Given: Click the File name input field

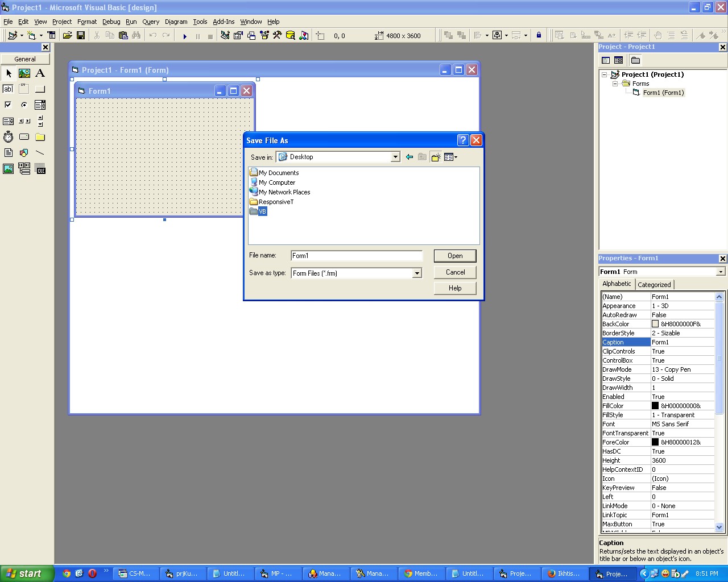Looking at the screenshot, I should tap(356, 255).
